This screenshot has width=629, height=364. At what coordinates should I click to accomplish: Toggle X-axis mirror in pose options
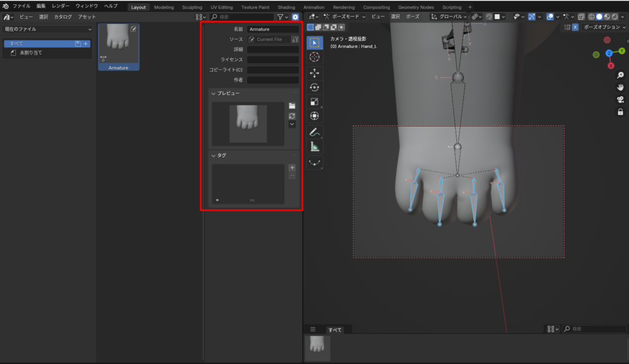tap(576, 28)
